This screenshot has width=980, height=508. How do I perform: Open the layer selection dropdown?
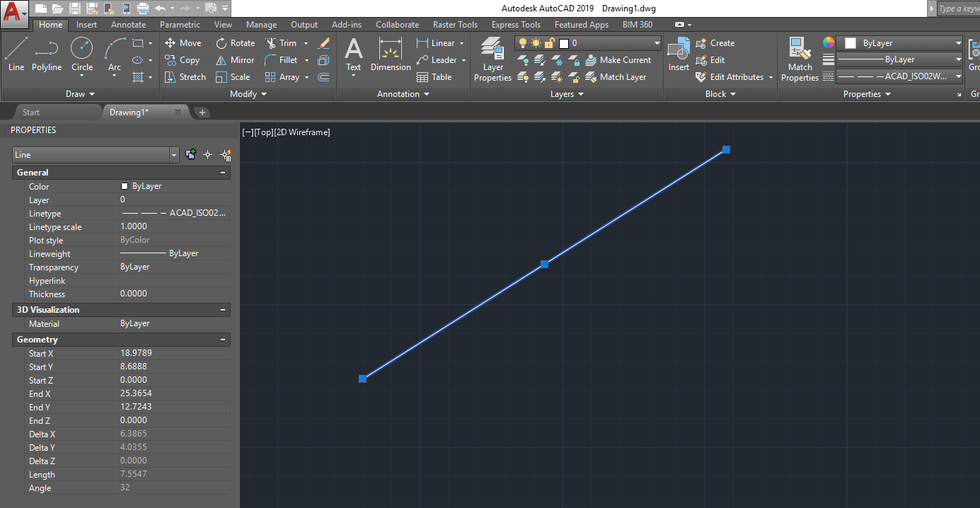tap(657, 42)
